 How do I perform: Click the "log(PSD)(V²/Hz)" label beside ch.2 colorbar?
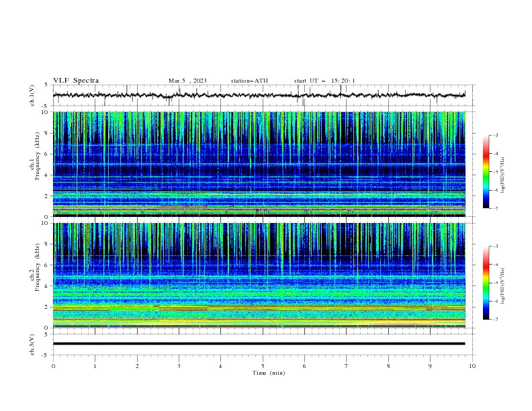pyautogui.click(x=503, y=286)
